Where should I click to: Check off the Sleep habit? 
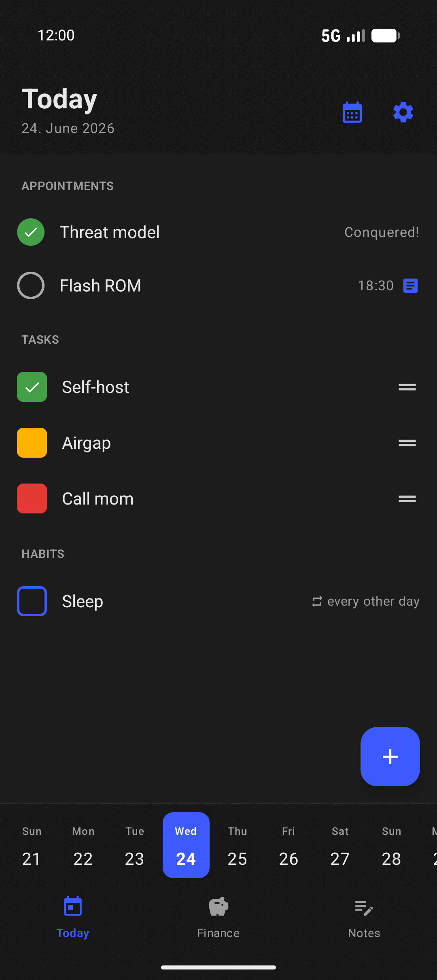click(x=32, y=601)
